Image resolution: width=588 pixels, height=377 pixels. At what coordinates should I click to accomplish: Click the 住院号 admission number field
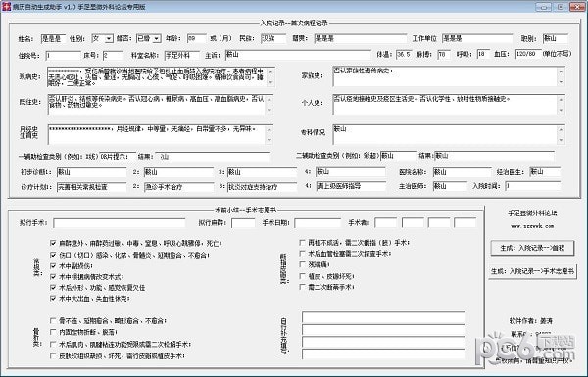pyautogui.click(x=64, y=56)
